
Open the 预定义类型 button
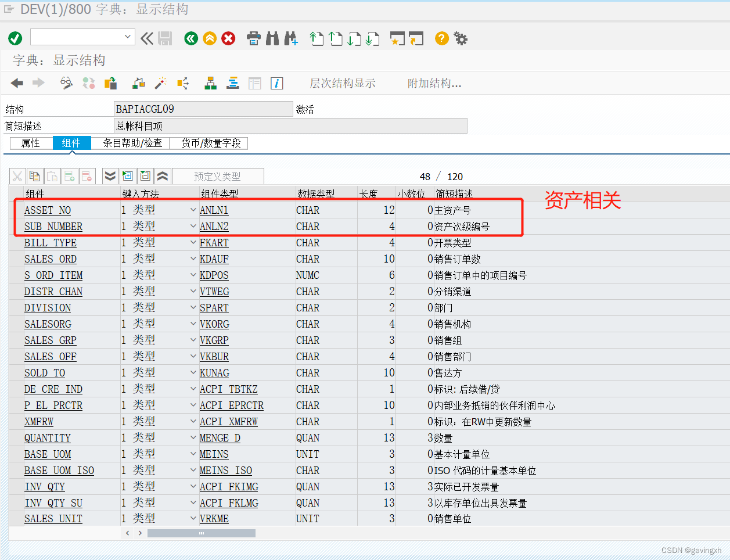point(218,175)
